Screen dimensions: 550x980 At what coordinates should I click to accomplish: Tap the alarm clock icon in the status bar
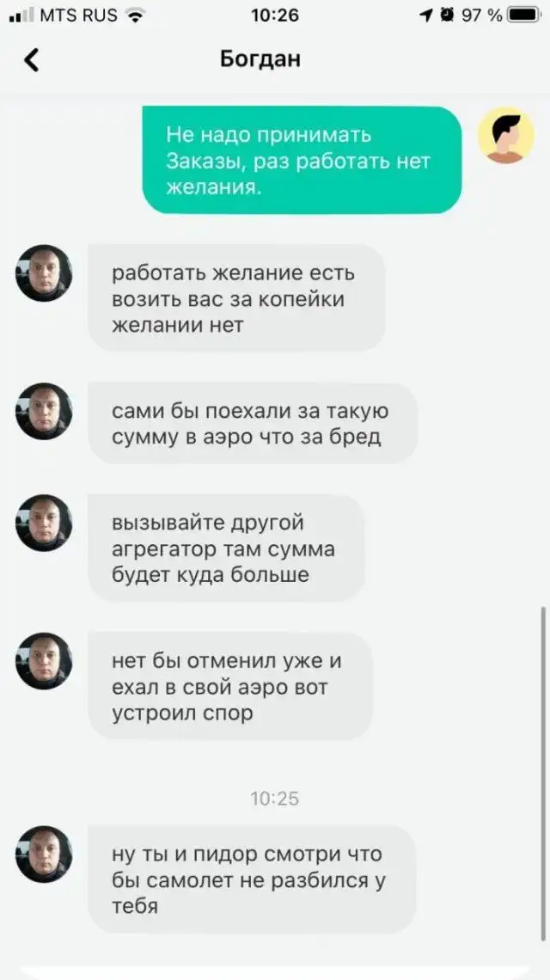pos(446,15)
